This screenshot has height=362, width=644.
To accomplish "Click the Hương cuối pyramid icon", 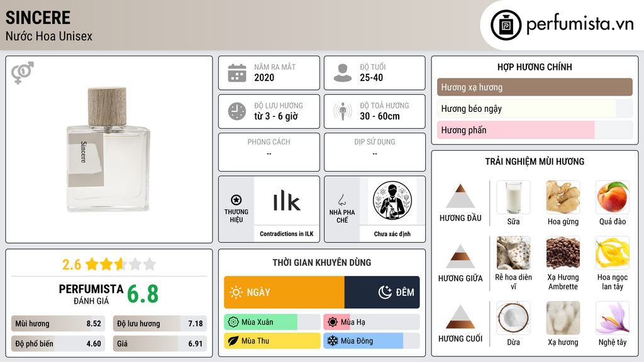I will [460, 317].
